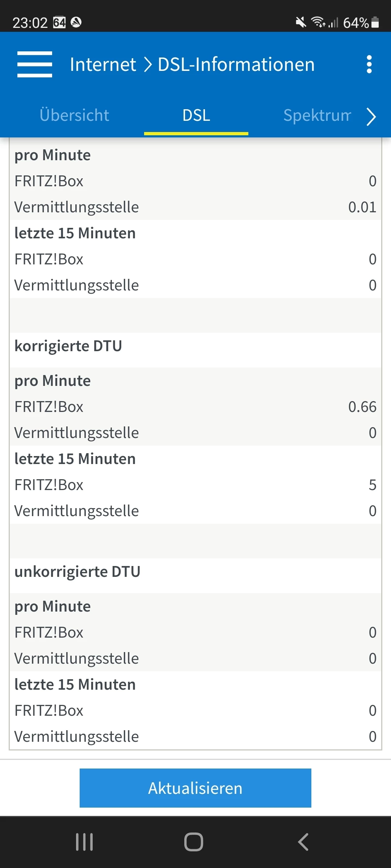Image resolution: width=391 pixels, height=868 pixels.
Task: Tap the Internet breadcrumb title
Action: click(103, 65)
